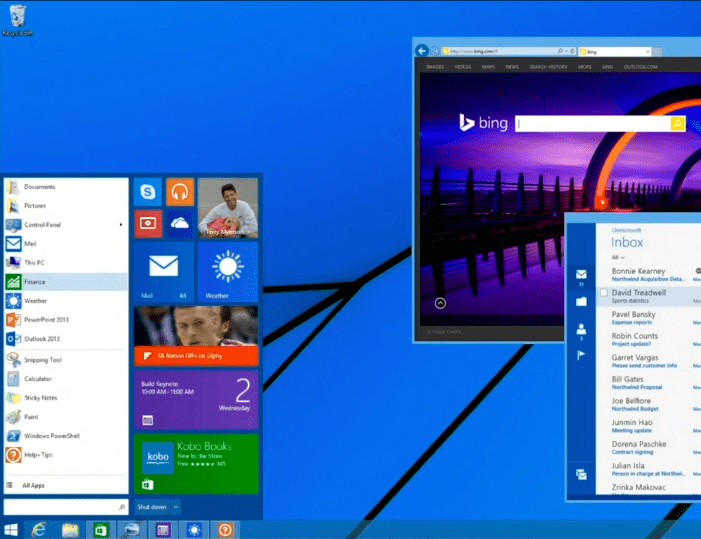Open Documents from the Start menu
Image resolution: width=701 pixels, height=539 pixels.
coord(66,186)
